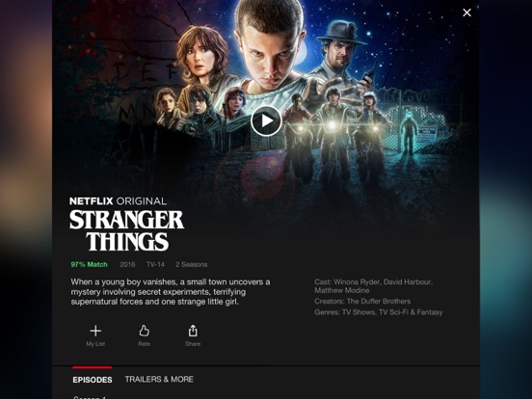532x399 pixels.
Task: Switch to the TRAILERS & MORE tab
Action: (x=159, y=380)
